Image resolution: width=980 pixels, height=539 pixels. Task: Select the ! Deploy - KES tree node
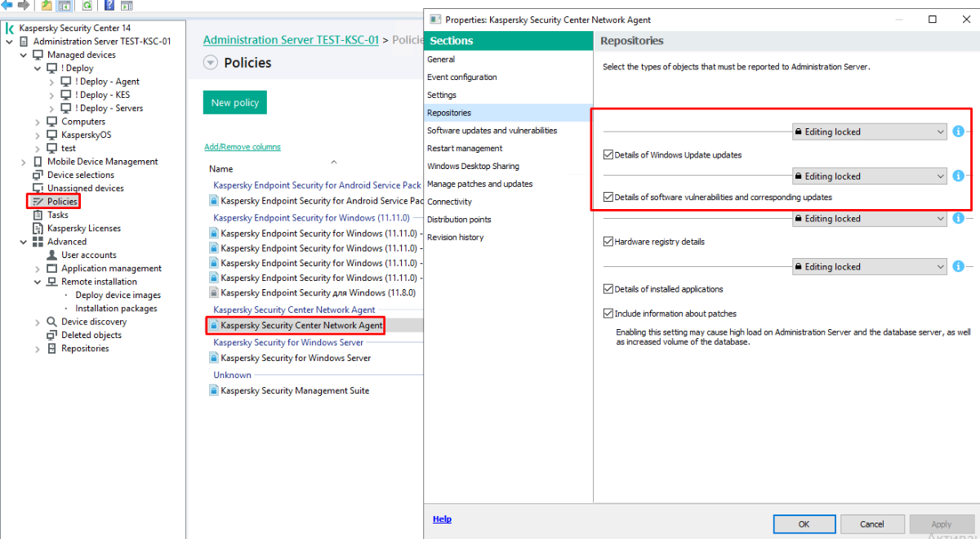click(x=102, y=95)
